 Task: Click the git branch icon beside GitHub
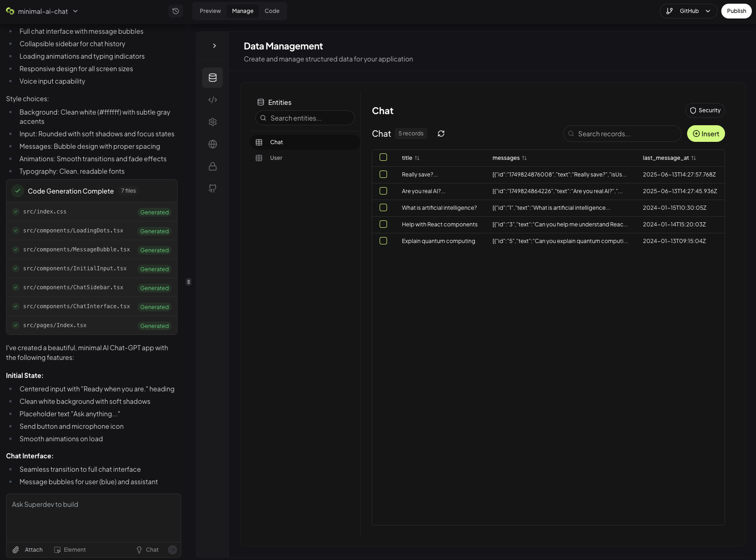(x=670, y=11)
